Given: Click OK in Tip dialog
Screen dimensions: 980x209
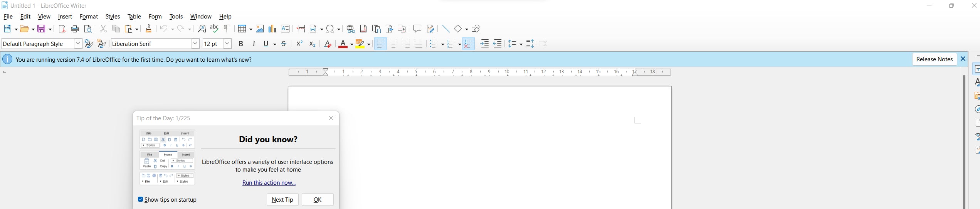Looking at the screenshot, I should click(318, 199).
